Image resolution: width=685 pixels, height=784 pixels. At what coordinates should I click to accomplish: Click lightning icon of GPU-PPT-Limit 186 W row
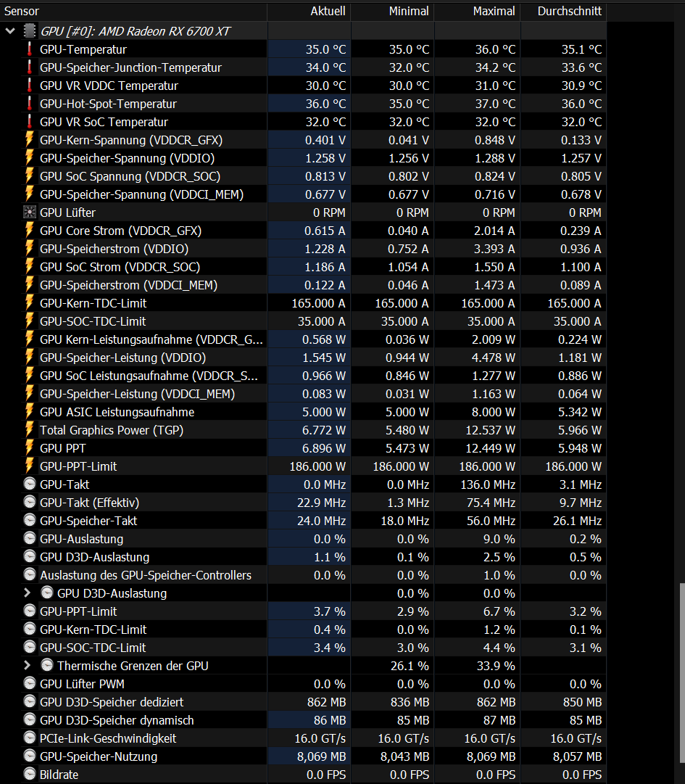point(30,466)
